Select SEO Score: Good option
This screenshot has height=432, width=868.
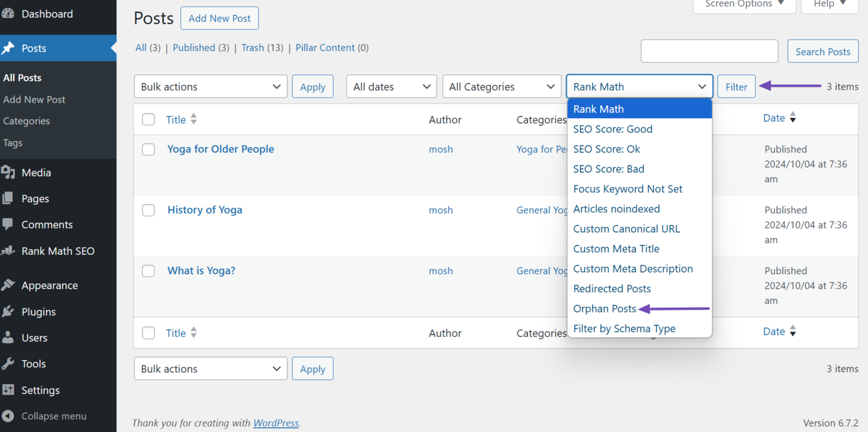(x=640, y=129)
